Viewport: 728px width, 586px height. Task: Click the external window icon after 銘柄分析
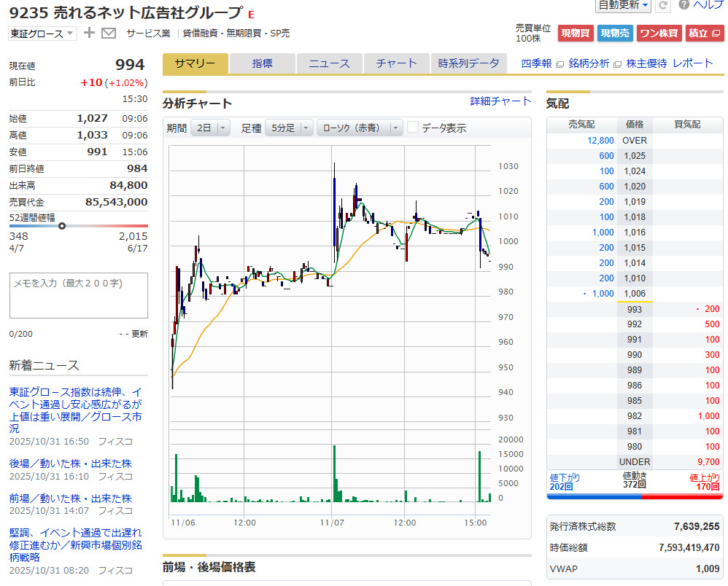coord(616,64)
